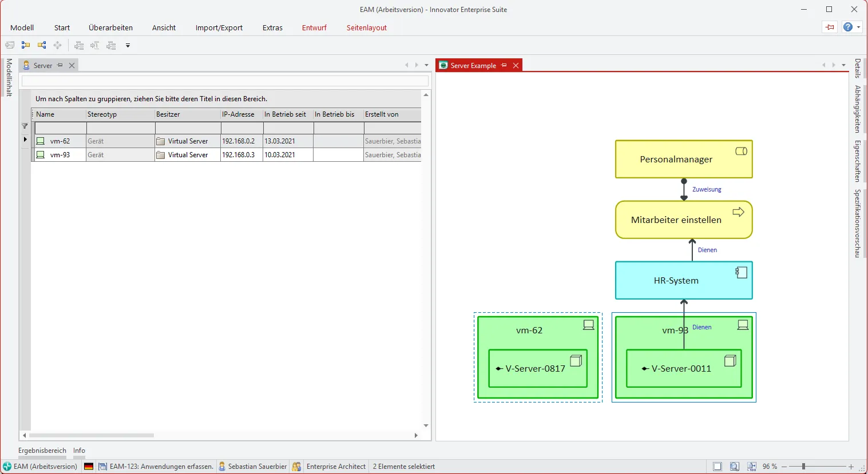This screenshot has width=868, height=474.
Task: Select the navigate-to-model-element toolbar icon
Action: (x=10, y=45)
